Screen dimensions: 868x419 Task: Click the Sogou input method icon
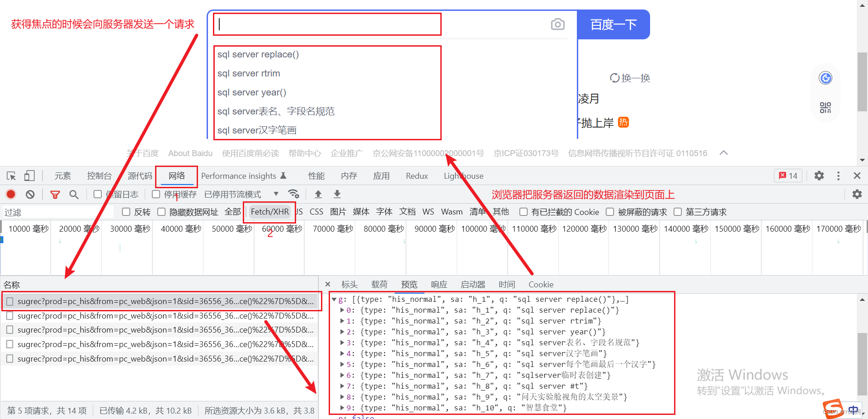point(832,408)
